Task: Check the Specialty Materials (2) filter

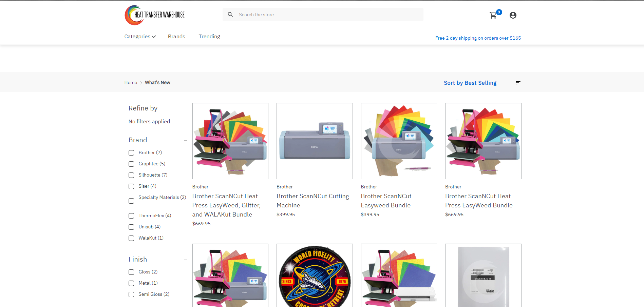Action: (131, 201)
